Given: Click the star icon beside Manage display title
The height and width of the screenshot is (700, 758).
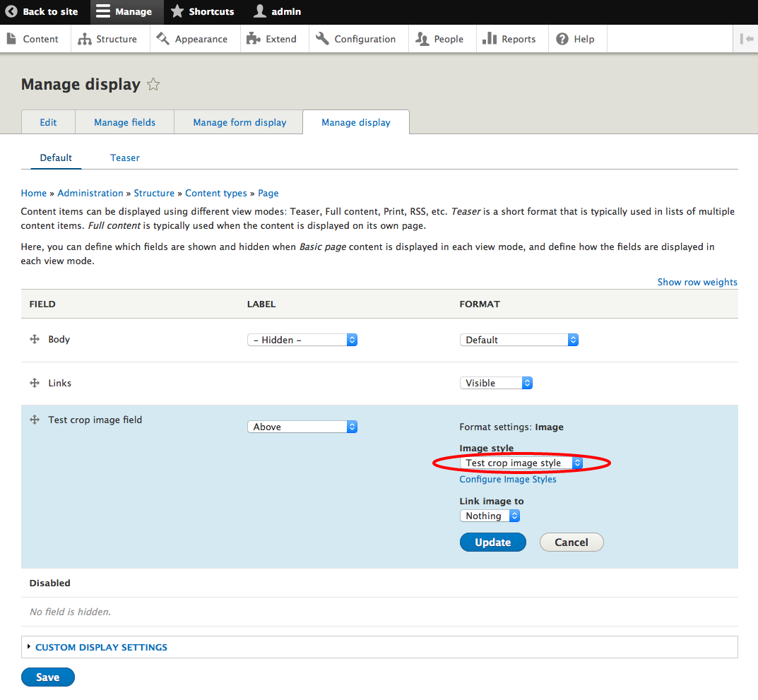Looking at the screenshot, I should coord(153,85).
